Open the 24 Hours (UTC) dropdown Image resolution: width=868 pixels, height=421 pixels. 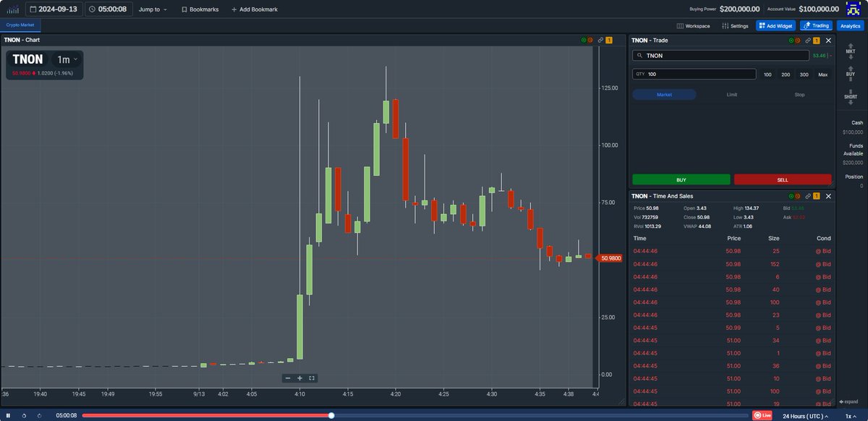click(806, 416)
